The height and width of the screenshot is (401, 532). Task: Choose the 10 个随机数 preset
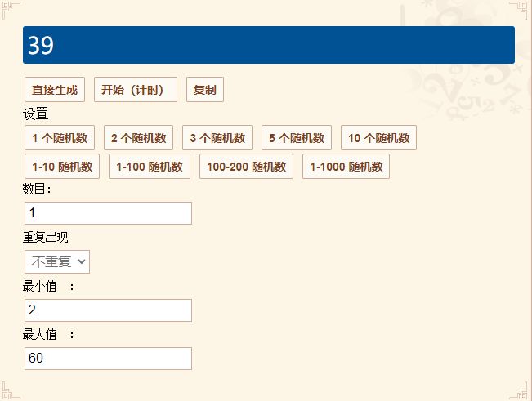coord(378,138)
